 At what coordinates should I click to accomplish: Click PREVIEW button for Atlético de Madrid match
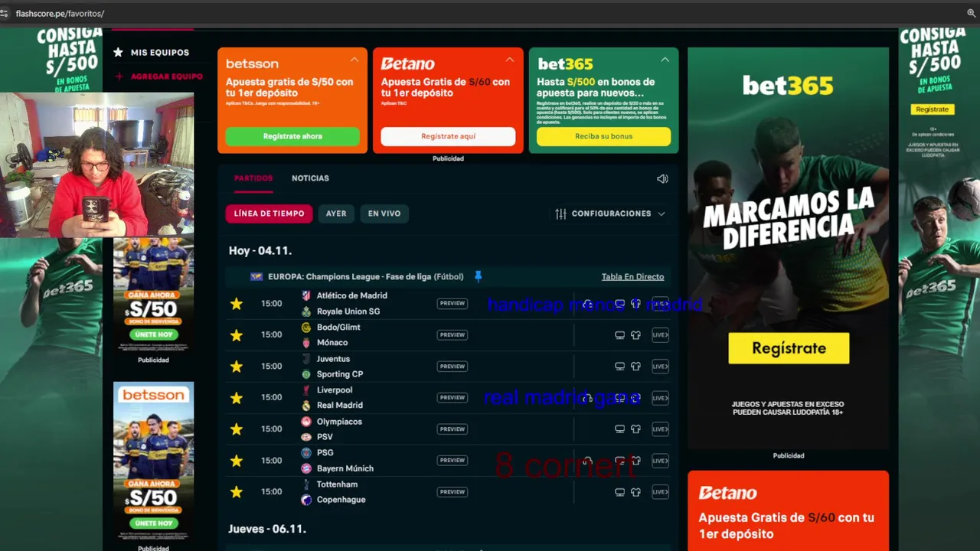click(452, 304)
